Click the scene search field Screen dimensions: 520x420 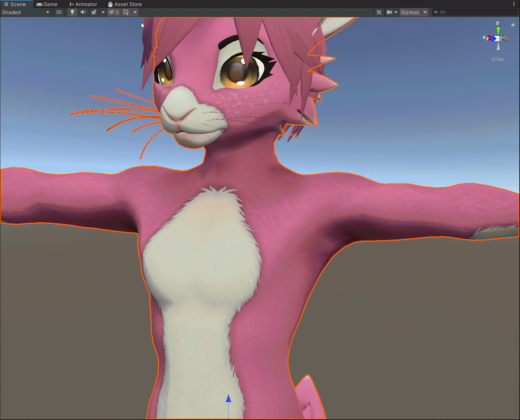pyautogui.click(x=475, y=12)
